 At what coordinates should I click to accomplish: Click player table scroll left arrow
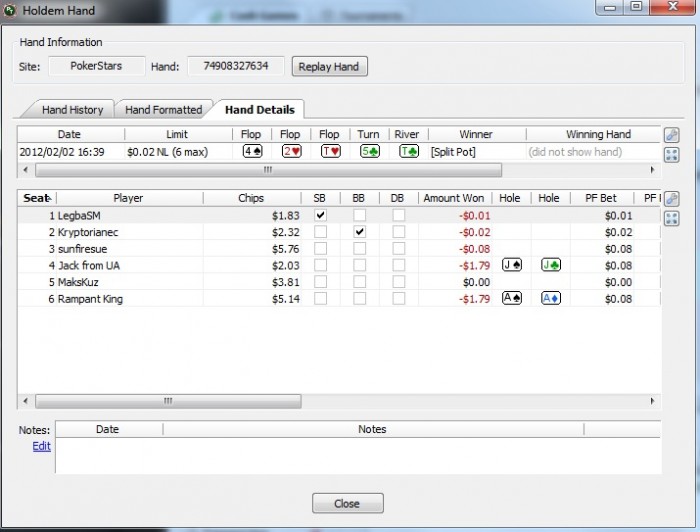coord(25,401)
